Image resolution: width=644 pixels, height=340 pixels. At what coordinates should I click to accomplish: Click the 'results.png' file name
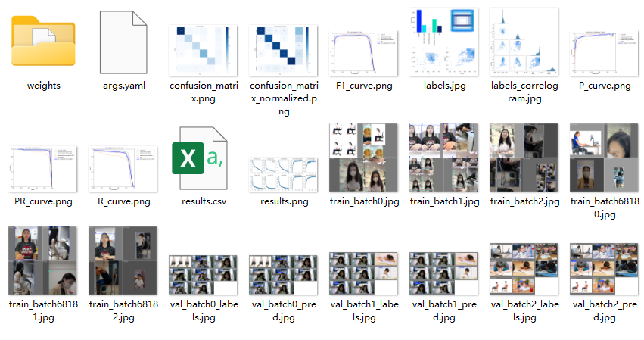point(285,201)
